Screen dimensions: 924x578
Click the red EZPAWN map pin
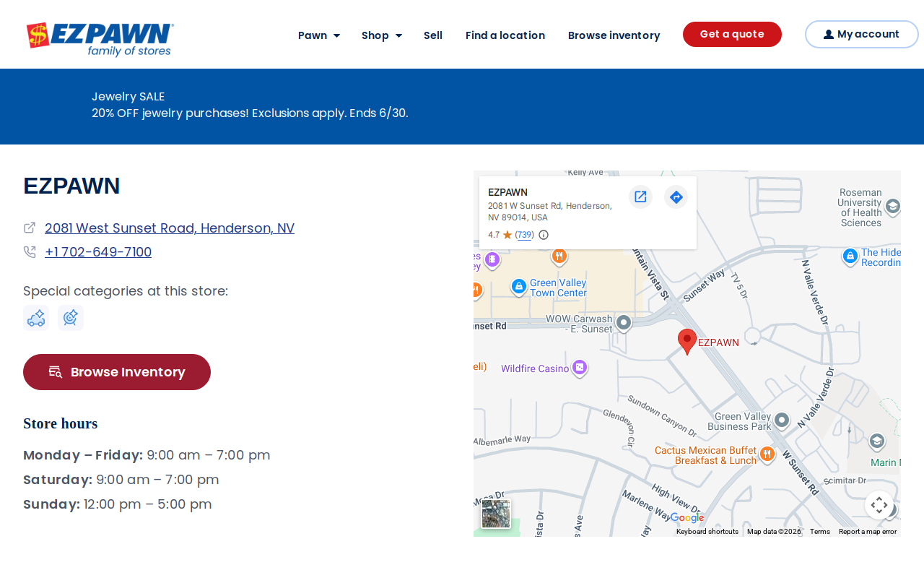pos(687,342)
